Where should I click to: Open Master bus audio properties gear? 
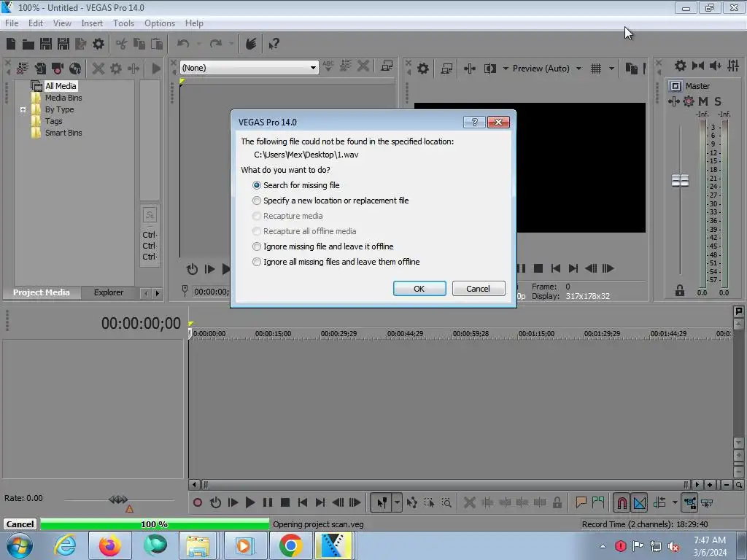pos(681,66)
